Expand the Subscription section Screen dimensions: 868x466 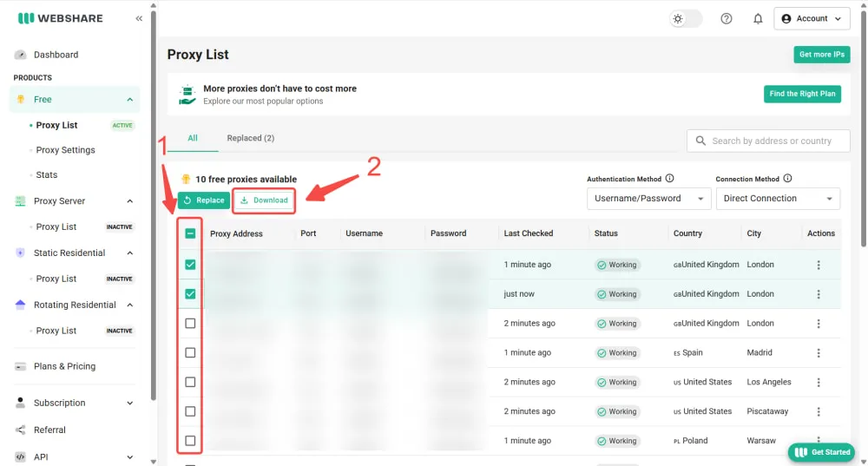(x=129, y=403)
